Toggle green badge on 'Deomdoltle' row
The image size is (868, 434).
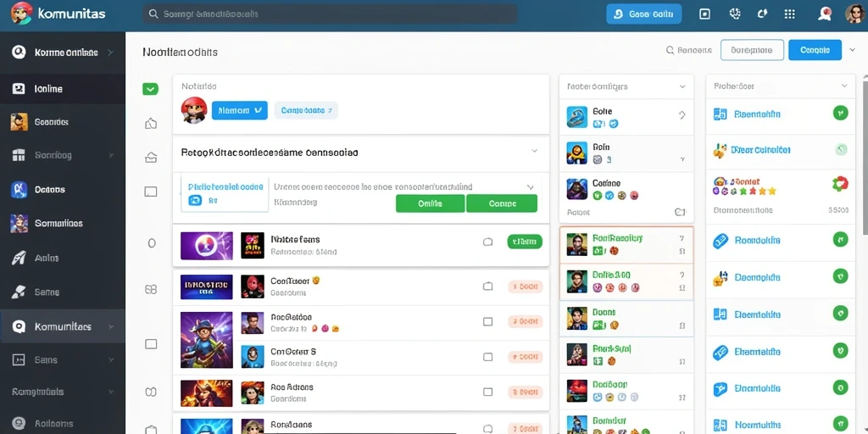840,275
